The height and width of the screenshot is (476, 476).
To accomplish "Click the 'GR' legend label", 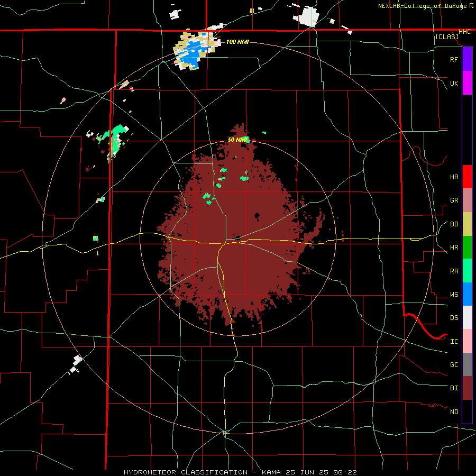I will coord(454,200).
